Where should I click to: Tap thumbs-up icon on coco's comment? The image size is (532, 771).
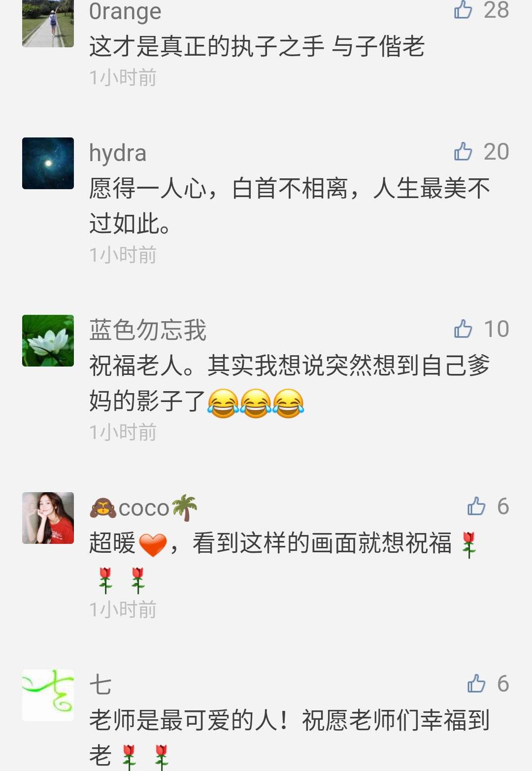[476, 506]
